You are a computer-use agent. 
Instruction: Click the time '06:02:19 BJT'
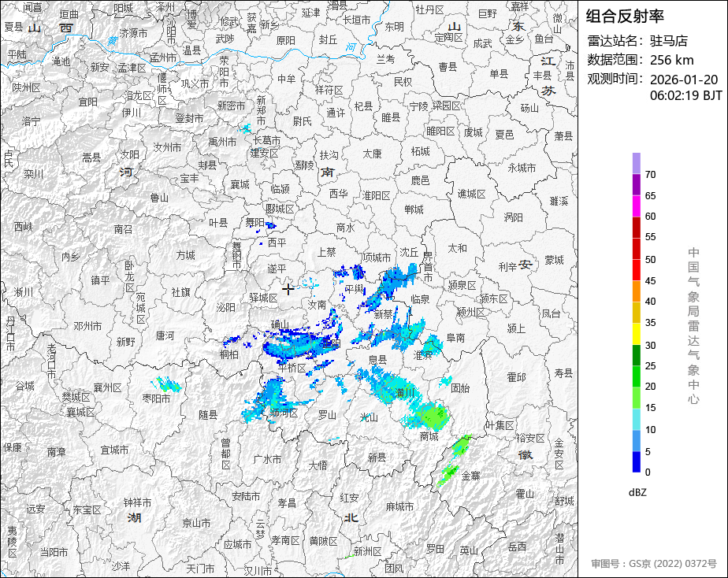click(x=685, y=95)
